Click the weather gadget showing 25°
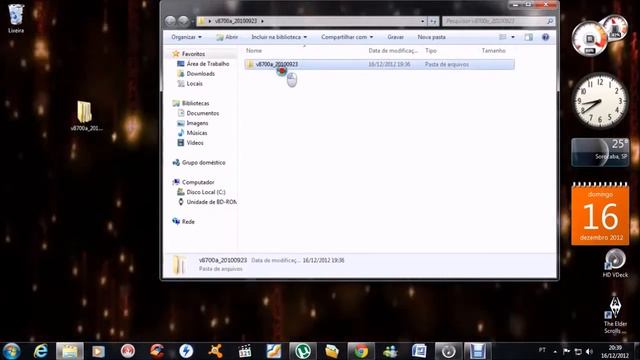This screenshot has height=360, width=640. pos(600,152)
